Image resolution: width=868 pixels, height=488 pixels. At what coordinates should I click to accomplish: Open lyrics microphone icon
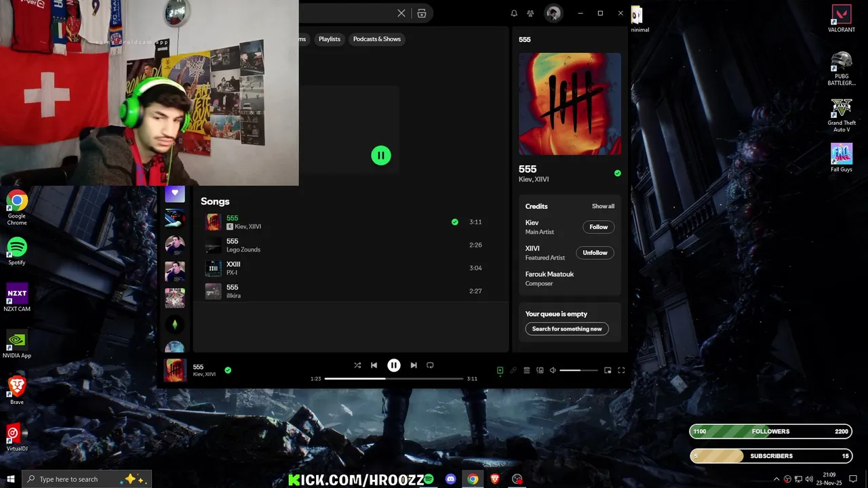tap(513, 371)
